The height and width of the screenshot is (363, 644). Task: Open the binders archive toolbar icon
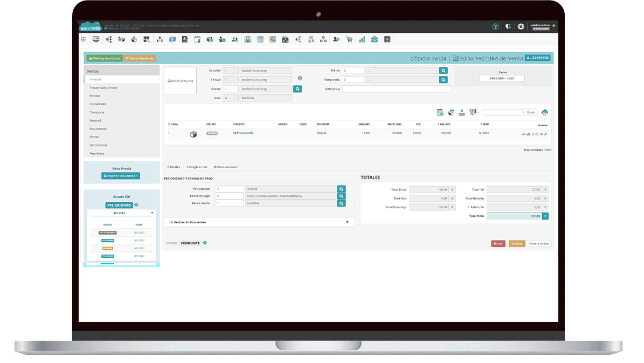click(248, 39)
